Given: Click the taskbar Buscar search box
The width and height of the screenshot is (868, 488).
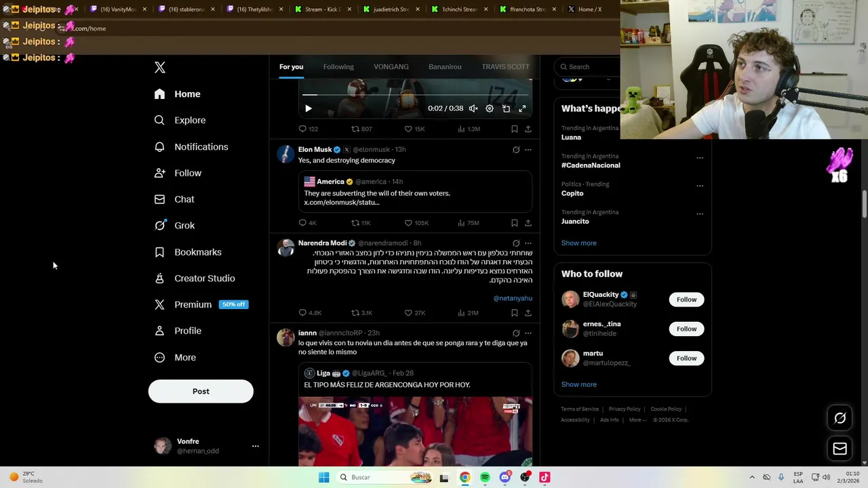Looking at the screenshot, I should [385, 477].
